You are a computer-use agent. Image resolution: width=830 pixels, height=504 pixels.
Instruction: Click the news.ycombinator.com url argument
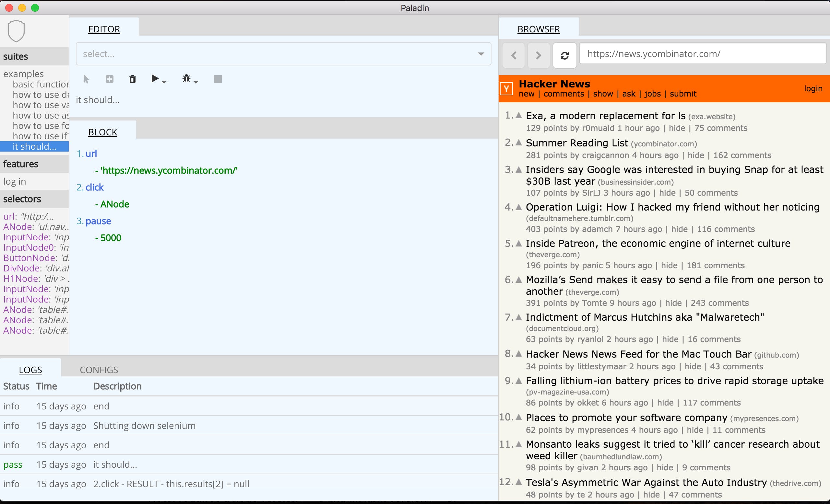tap(169, 170)
